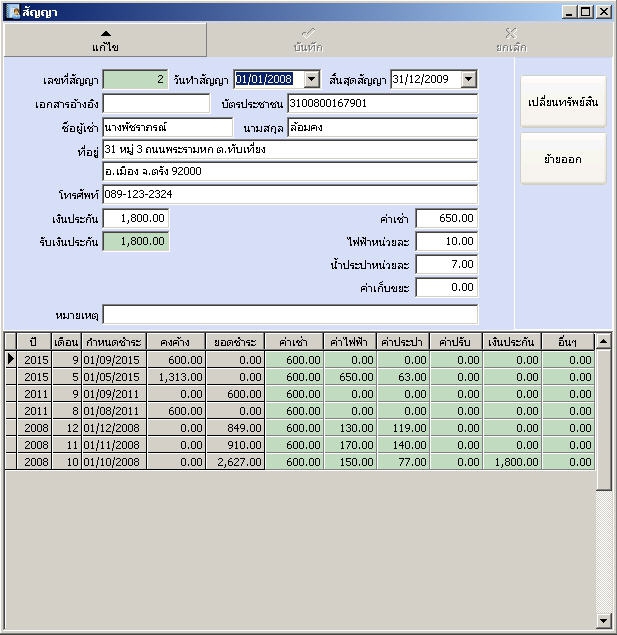The width and height of the screenshot is (617, 635).
Task: Click water cell 63.00
Action: pos(403,377)
